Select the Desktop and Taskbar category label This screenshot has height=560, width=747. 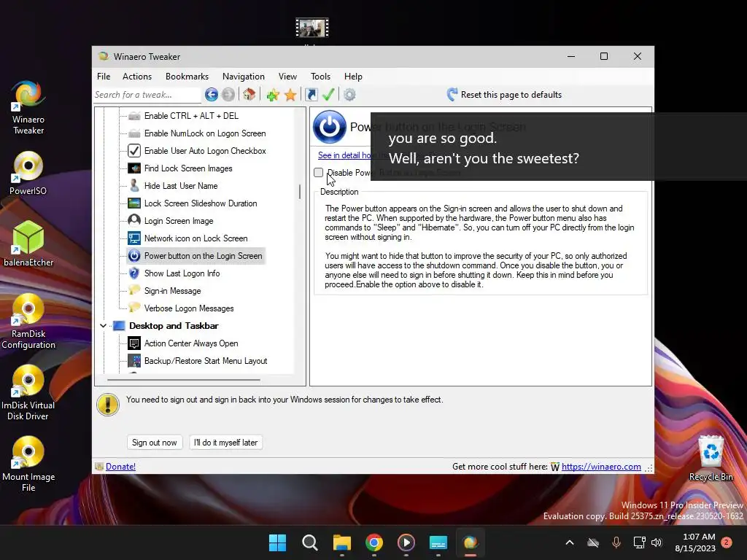pos(174,326)
